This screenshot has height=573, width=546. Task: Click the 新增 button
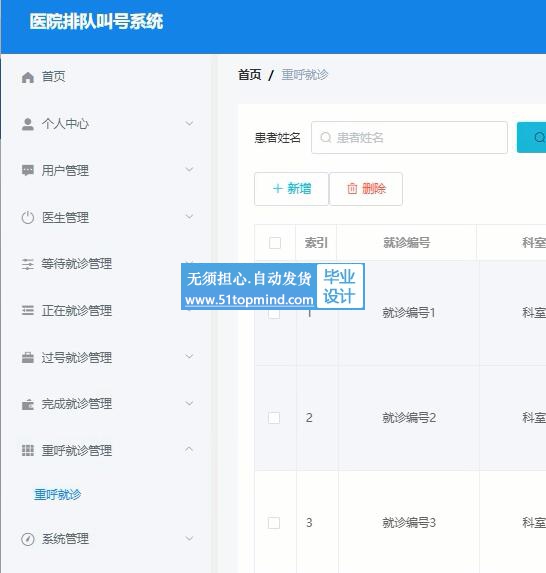[292, 189]
